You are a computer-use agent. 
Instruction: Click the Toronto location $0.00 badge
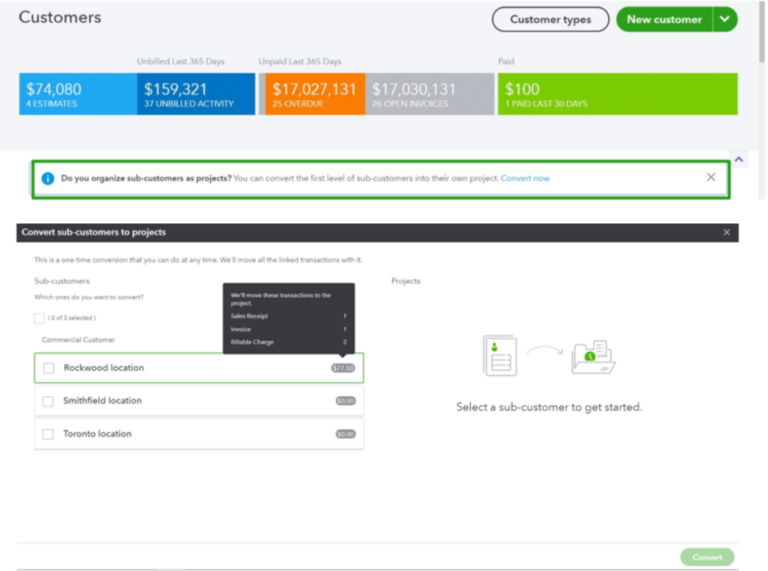click(345, 434)
